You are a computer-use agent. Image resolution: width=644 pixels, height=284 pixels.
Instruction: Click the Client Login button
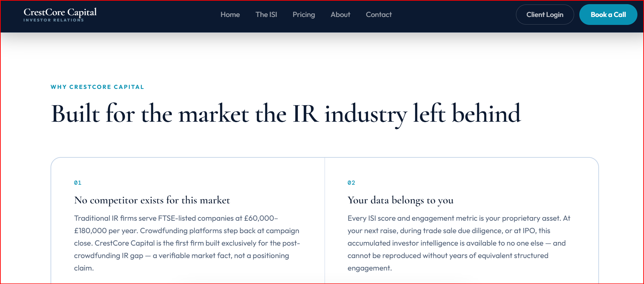[x=545, y=15]
